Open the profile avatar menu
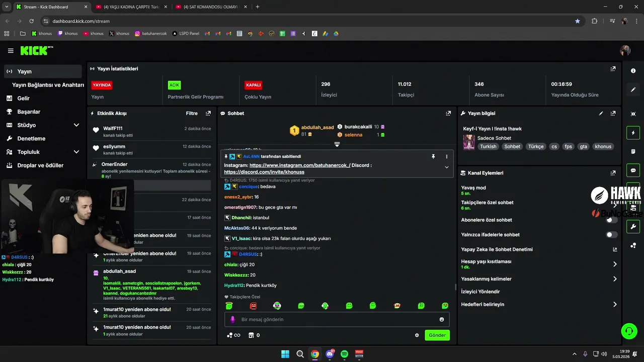This screenshot has width=644, height=362. [625, 50]
